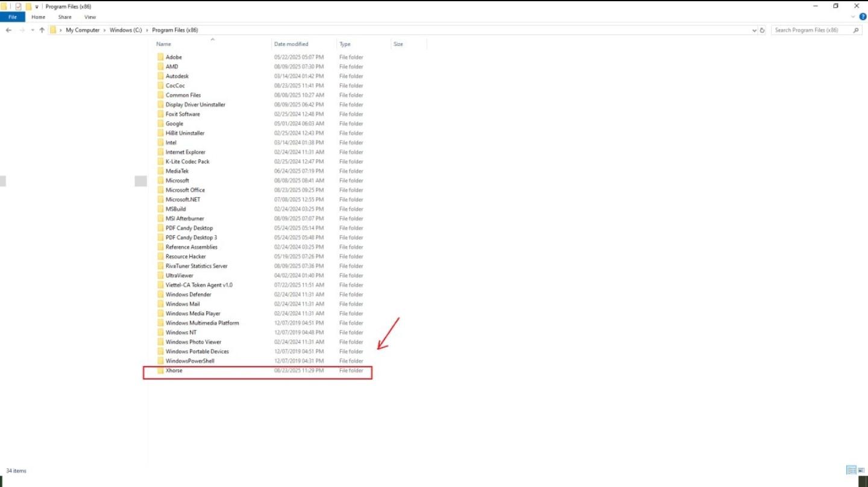868x487 pixels.
Task: Select the Intel folder icon
Action: click(160, 143)
